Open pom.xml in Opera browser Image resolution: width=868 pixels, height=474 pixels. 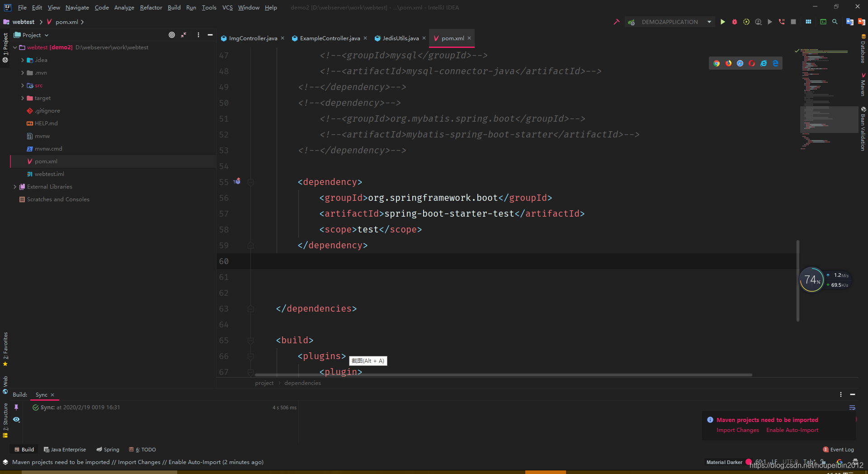(x=752, y=63)
